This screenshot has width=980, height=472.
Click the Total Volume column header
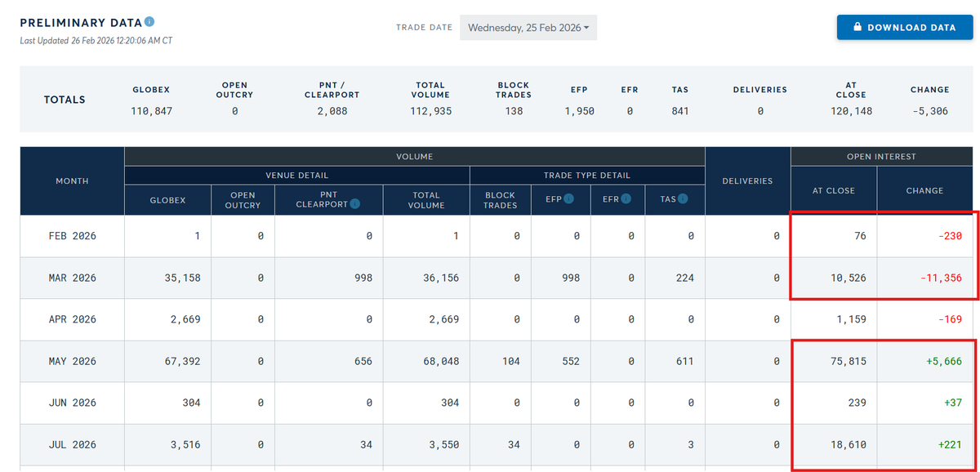tap(426, 200)
